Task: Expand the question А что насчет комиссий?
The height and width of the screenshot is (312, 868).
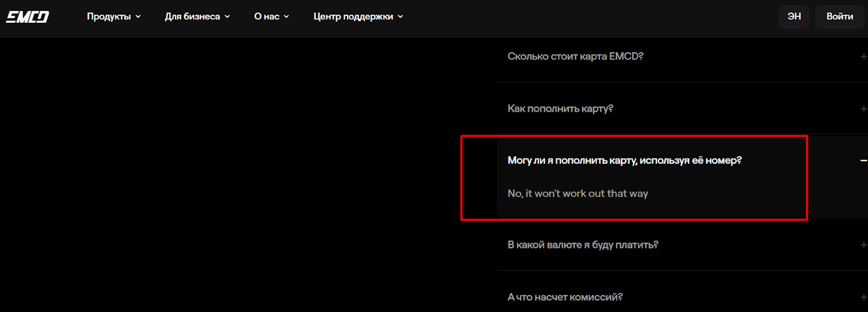Action: click(x=565, y=297)
